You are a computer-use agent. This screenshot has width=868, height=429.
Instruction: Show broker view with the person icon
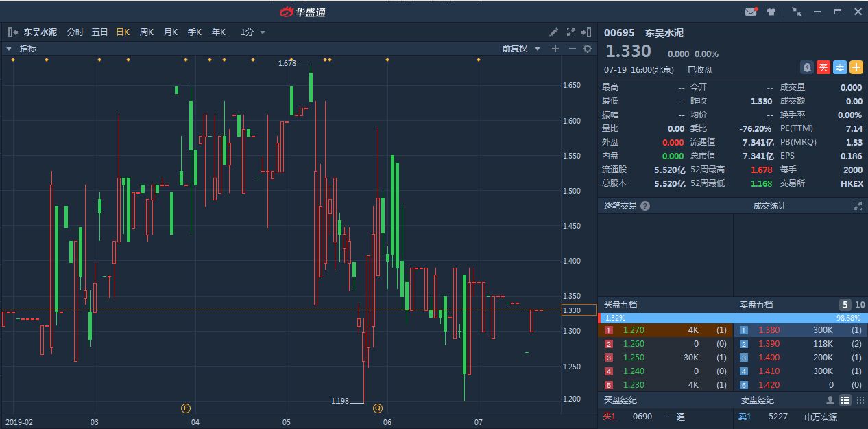[x=830, y=400]
